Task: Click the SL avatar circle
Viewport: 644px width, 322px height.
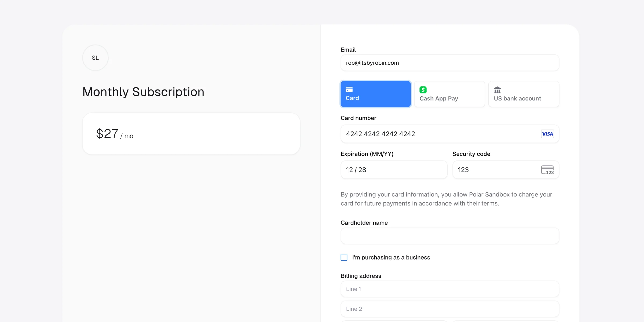Action: point(95,58)
